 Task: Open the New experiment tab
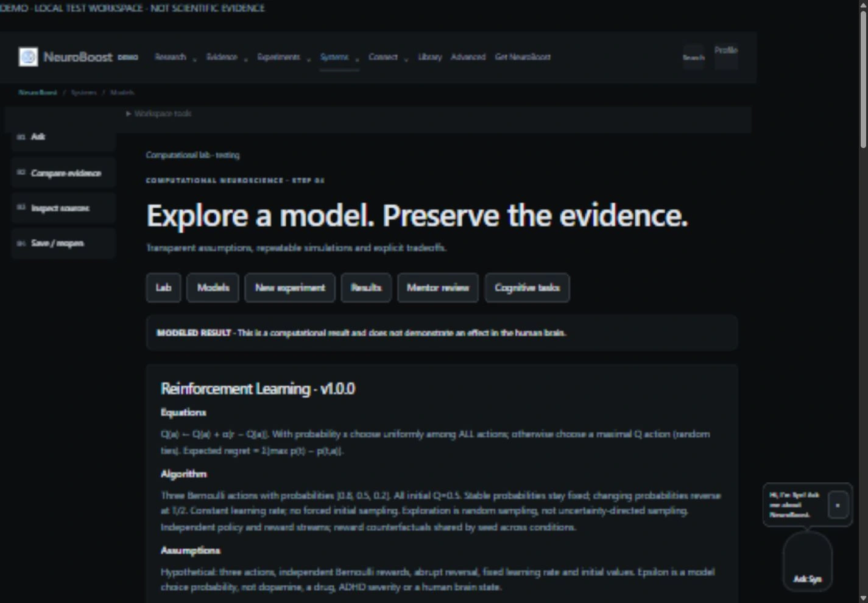pos(290,287)
